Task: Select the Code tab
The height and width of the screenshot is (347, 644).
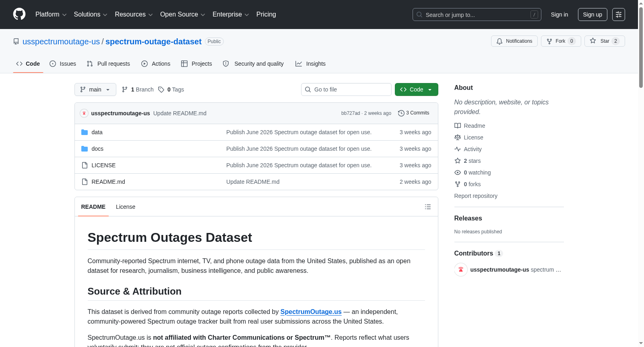Action: tap(28, 64)
